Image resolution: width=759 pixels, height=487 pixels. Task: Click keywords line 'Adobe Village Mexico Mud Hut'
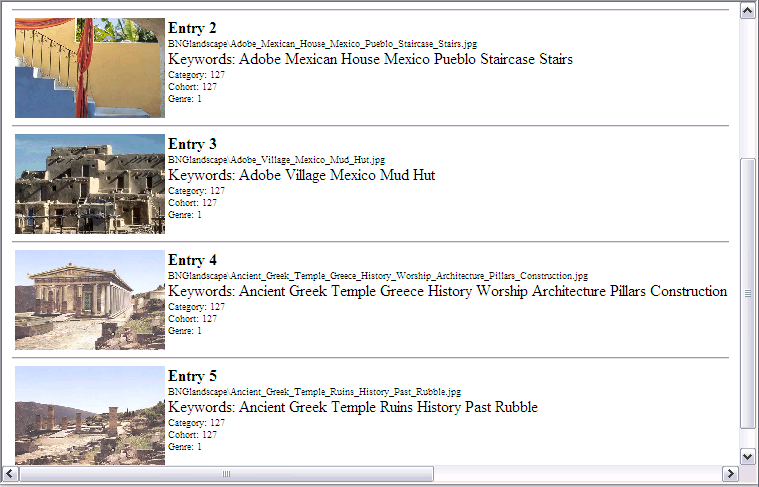coord(302,175)
